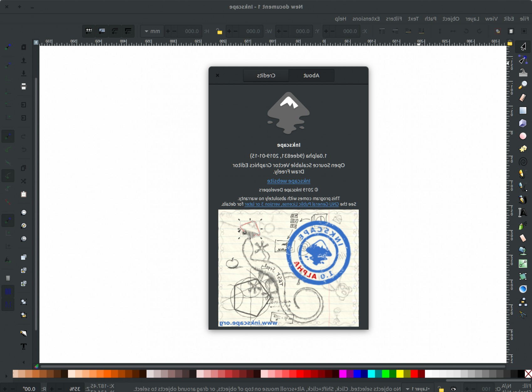Select the 3D box tool
The image size is (532, 392).
[523, 123]
